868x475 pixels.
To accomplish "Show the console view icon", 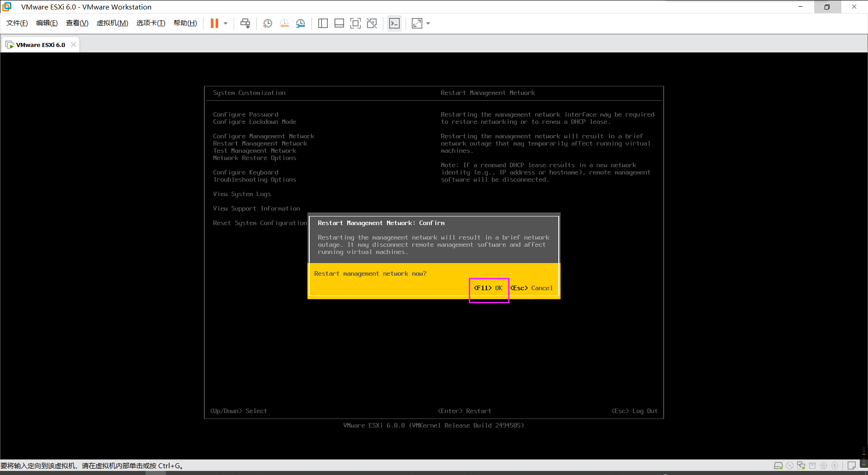I will click(x=394, y=24).
